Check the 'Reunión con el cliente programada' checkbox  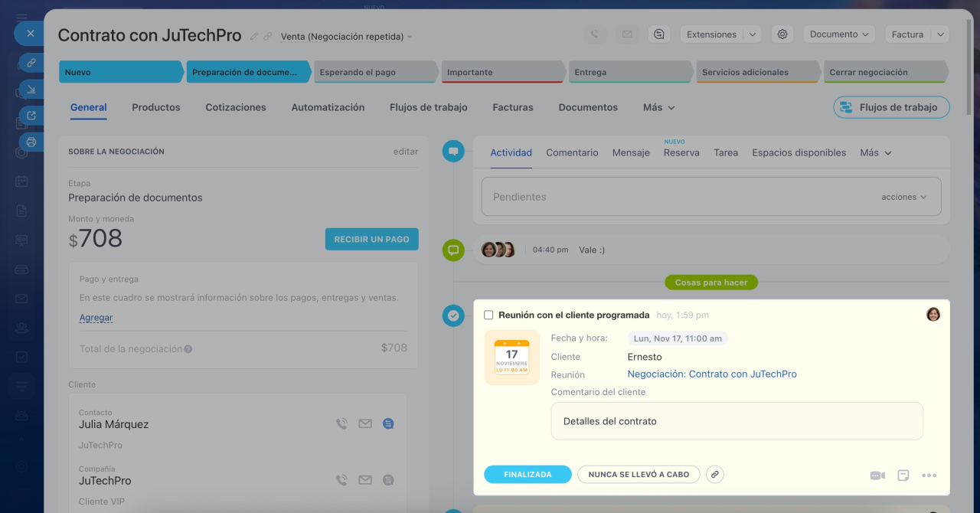(x=488, y=315)
